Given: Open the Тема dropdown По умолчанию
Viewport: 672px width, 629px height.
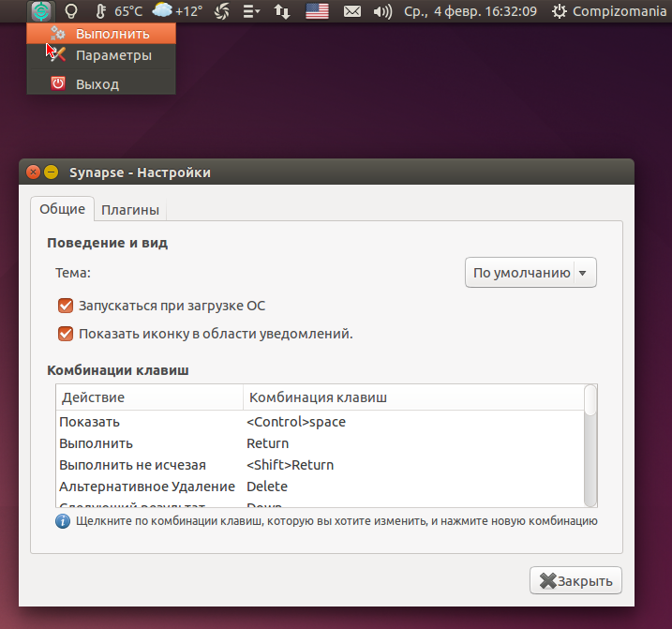Looking at the screenshot, I should coord(530,273).
